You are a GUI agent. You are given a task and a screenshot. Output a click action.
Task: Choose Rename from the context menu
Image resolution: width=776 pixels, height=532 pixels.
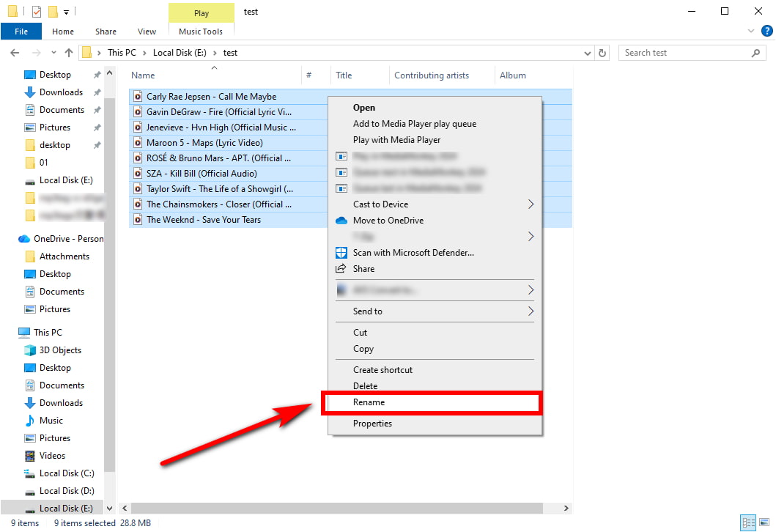click(369, 402)
